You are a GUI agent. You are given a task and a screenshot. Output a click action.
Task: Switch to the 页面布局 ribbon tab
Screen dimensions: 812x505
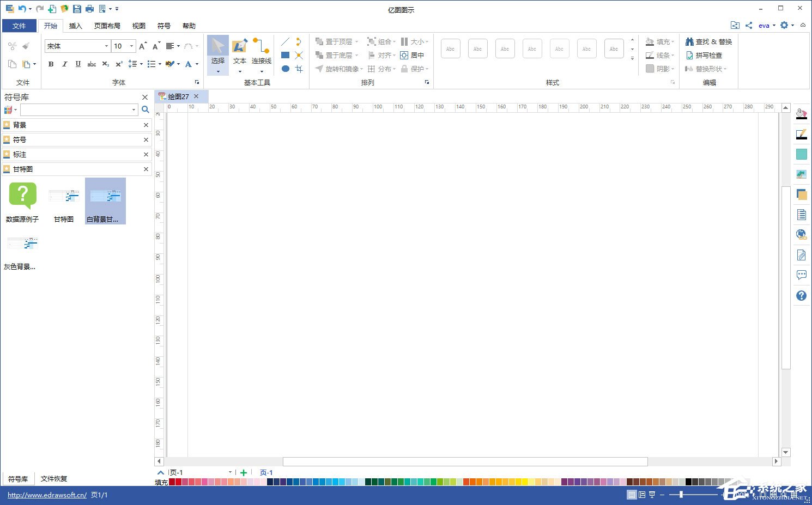pyautogui.click(x=107, y=26)
